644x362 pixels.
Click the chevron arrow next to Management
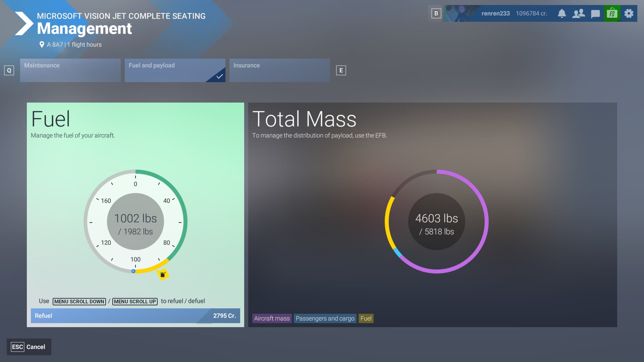[23, 23]
